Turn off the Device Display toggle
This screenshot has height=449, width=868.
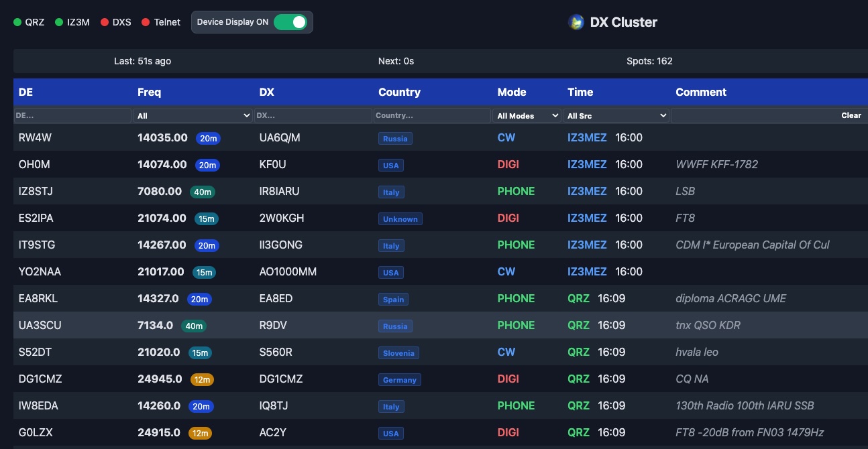(x=290, y=22)
